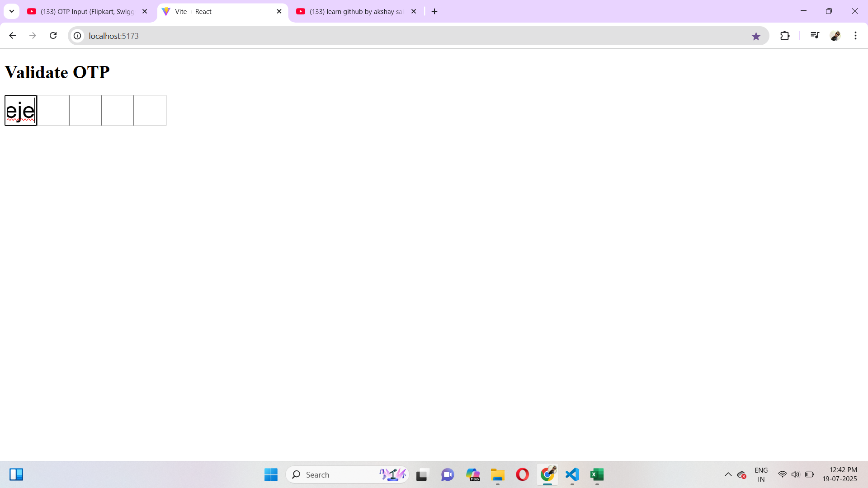
Task: Open Excel from taskbar
Action: (x=597, y=474)
